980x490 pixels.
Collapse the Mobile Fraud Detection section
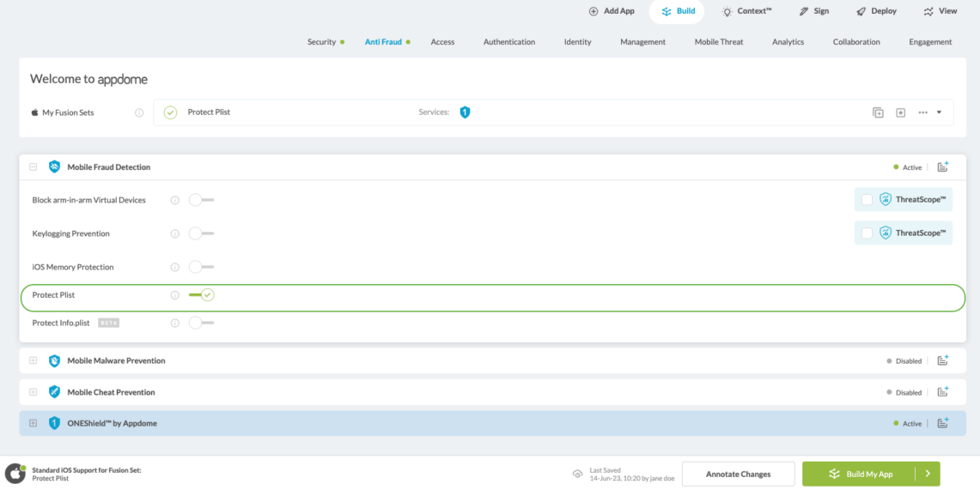(33, 167)
